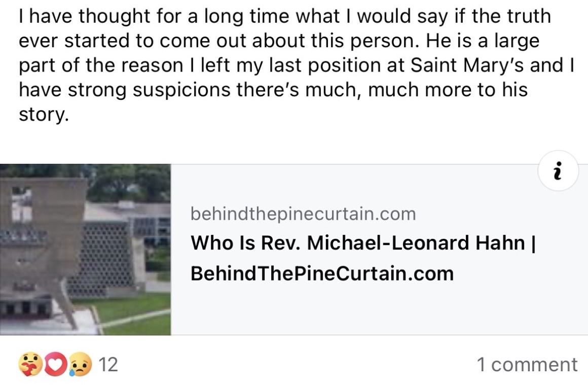Click the sad crying reaction emoji

[x=81, y=365]
